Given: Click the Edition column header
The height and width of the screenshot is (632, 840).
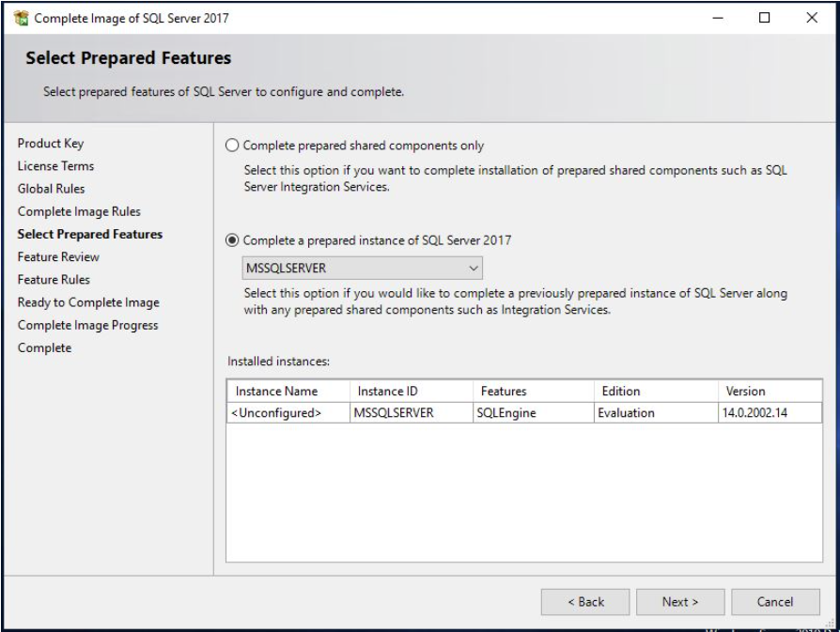Looking at the screenshot, I should (x=656, y=391).
